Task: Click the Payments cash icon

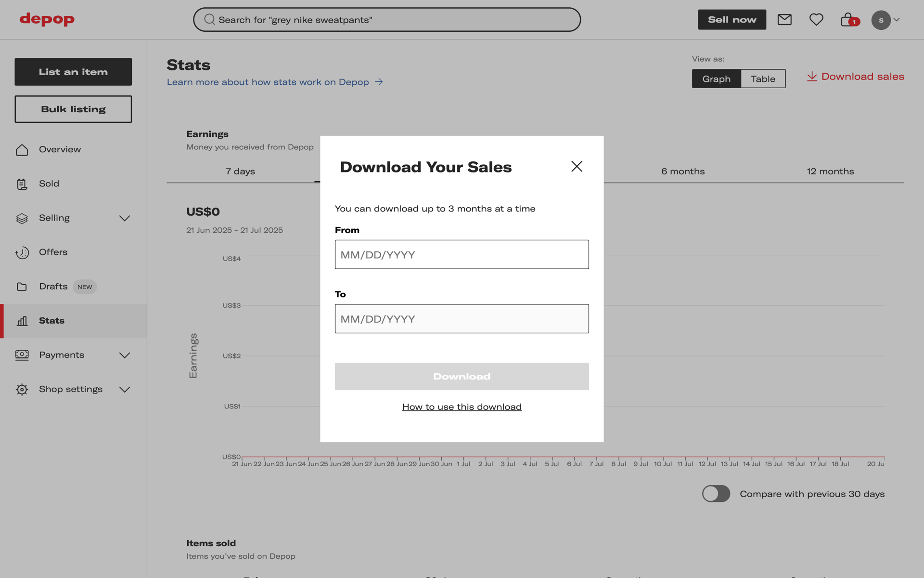Action: pos(22,355)
